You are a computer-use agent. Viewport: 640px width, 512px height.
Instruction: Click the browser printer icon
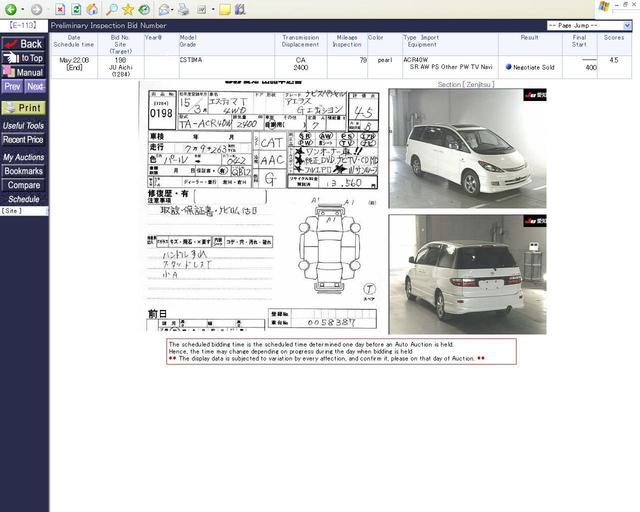183,9
